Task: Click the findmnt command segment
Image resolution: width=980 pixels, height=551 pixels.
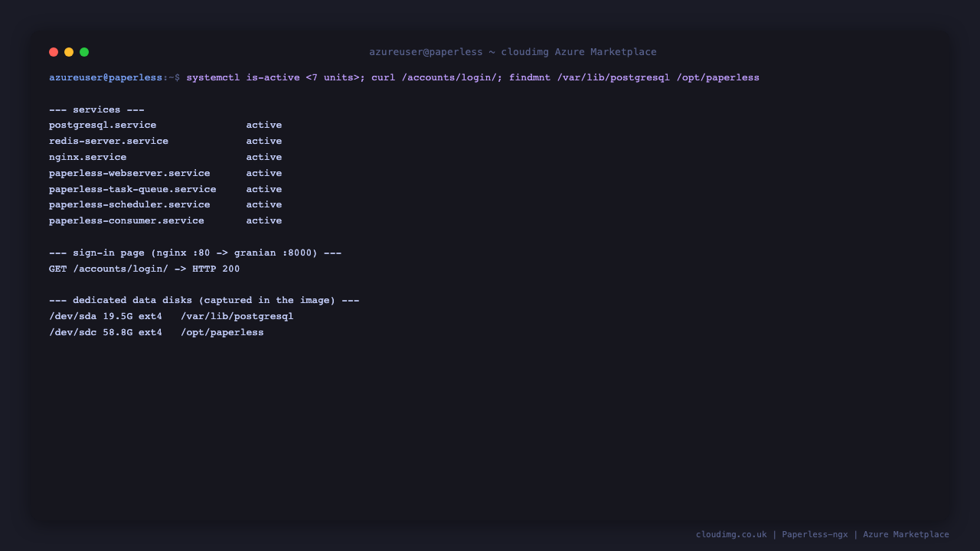Action: pyautogui.click(x=634, y=77)
